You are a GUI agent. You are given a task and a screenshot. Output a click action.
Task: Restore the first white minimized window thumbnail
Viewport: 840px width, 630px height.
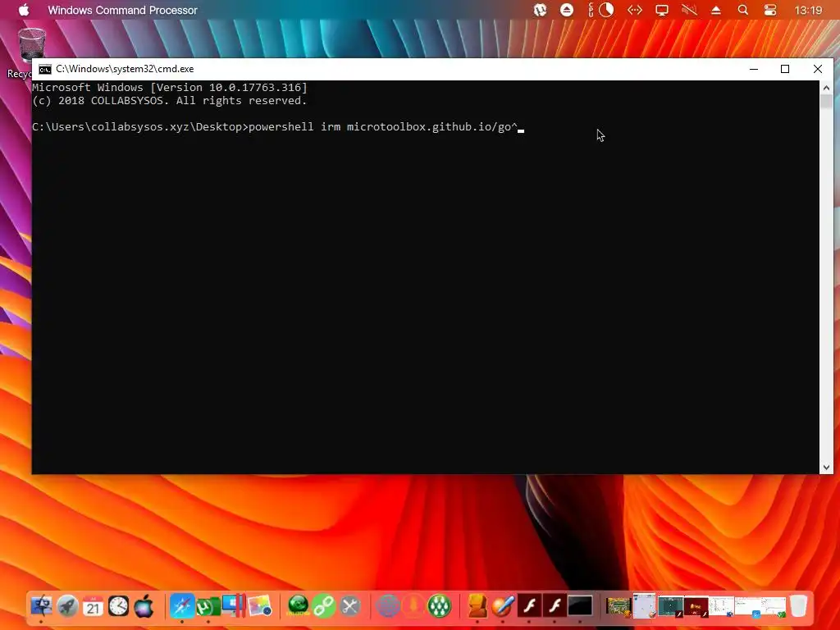point(722,606)
